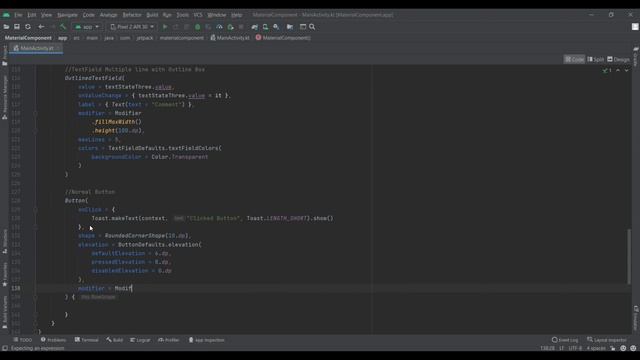Open the Event Log tool window
The image size is (640, 360).
tap(565, 340)
